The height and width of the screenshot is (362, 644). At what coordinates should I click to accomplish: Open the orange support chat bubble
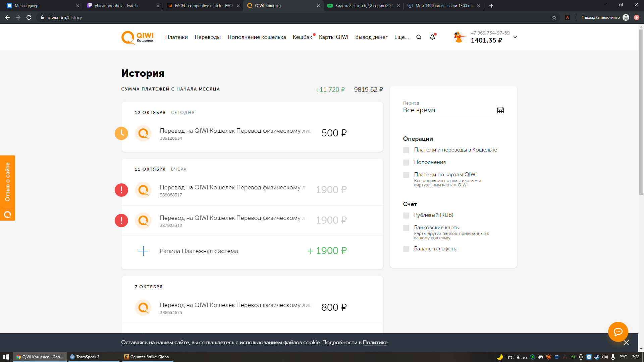[x=618, y=332]
